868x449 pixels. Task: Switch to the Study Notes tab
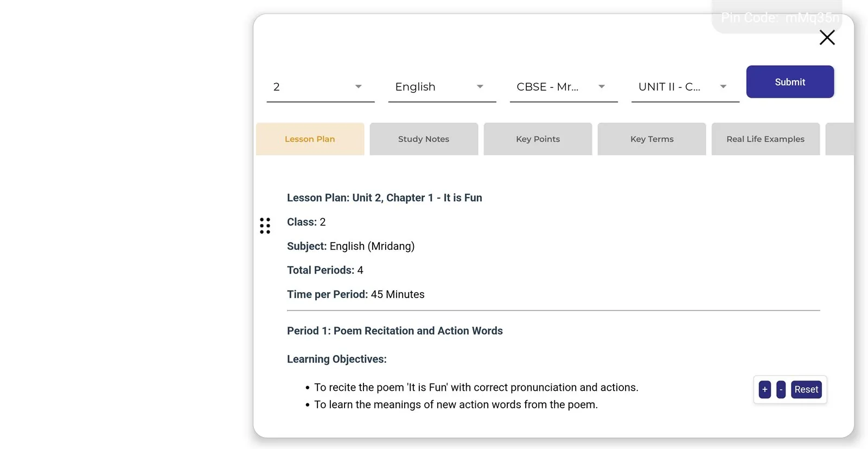[x=424, y=139]
